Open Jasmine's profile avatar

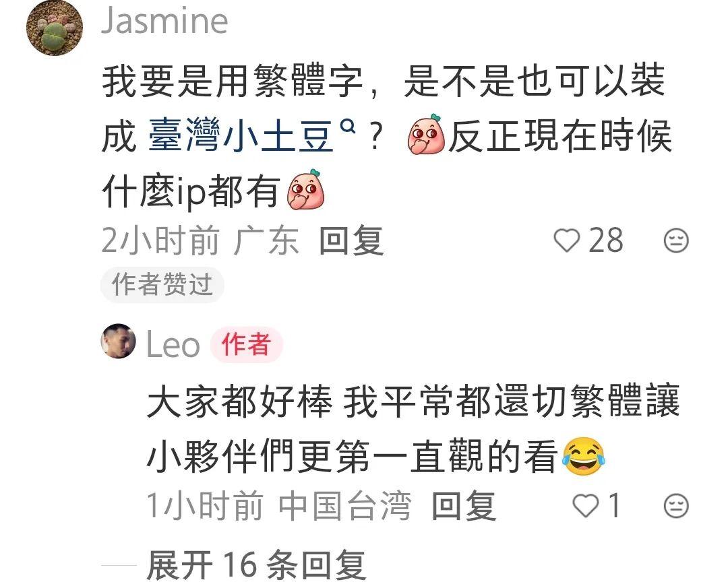click(x=55, y=28)
